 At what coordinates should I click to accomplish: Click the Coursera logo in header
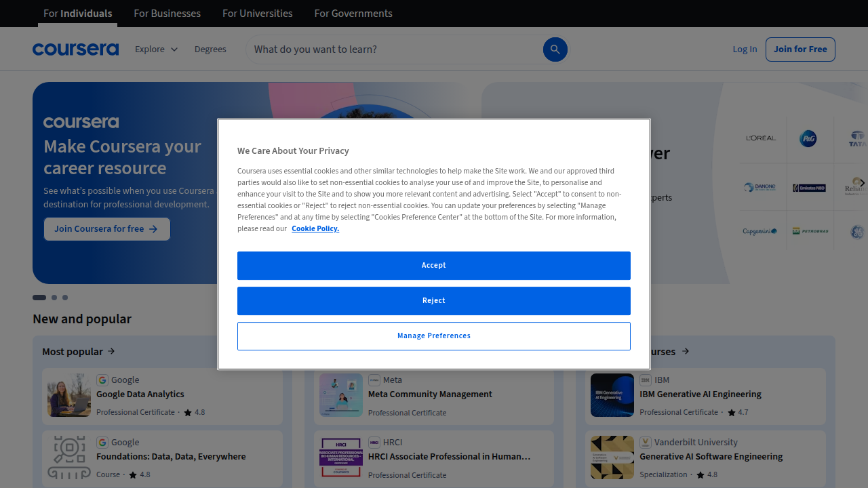pyautogui.click(x=75, y=49)
